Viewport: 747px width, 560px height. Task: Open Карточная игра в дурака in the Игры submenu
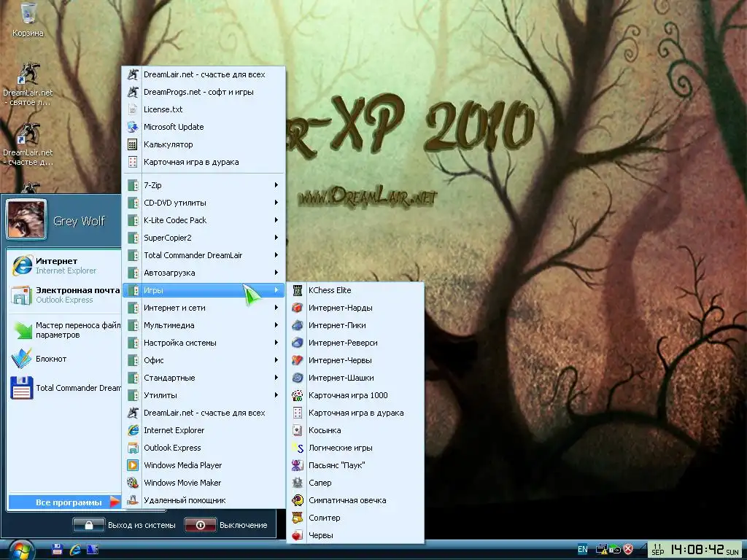(355, 413)
